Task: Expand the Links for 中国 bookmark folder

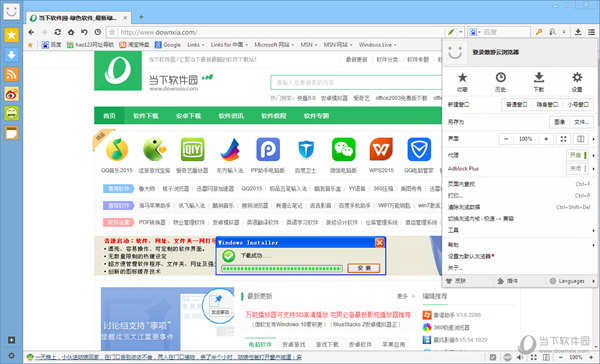Action: (x=229, y=45)
